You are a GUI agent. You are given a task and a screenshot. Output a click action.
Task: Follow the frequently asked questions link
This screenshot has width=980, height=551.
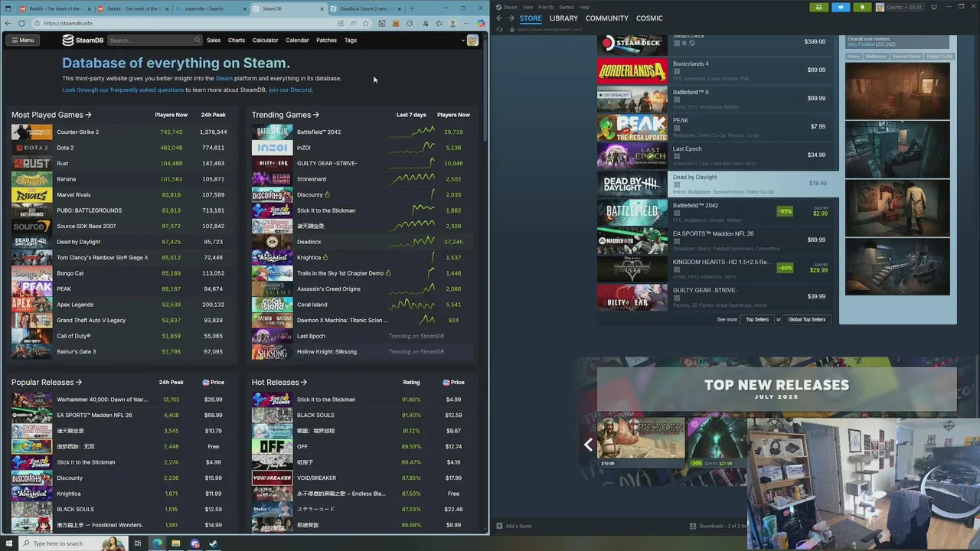tap(123, 90)
